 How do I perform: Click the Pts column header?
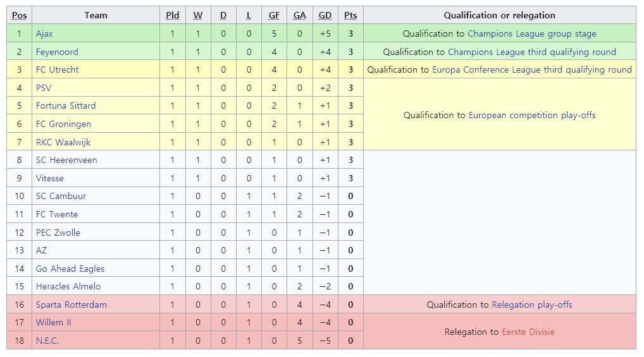(x=350, y=16)
